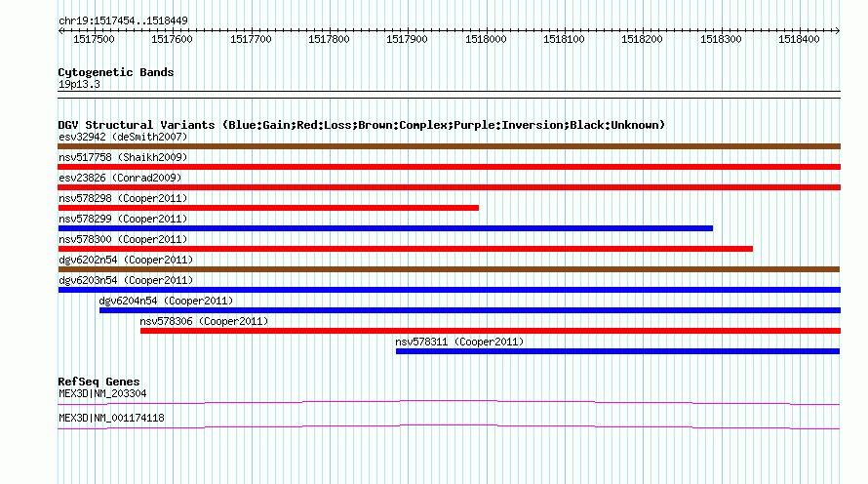Click the MEX3D|NM_203304 gene label
868x484 pixels.
pyautogui.click(x=102, y=393)
